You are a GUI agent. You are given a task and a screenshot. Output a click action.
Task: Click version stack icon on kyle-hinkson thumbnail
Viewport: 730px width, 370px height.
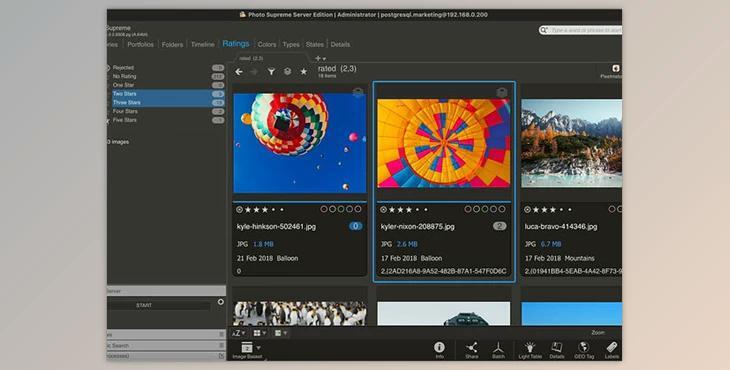click(358, 93)
